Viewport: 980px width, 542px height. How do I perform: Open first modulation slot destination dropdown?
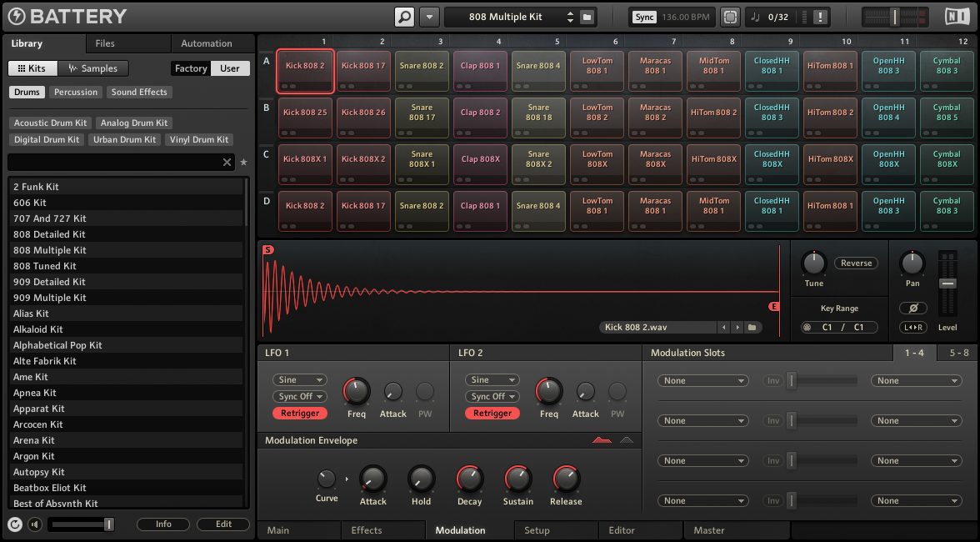[x=916, y=381]
